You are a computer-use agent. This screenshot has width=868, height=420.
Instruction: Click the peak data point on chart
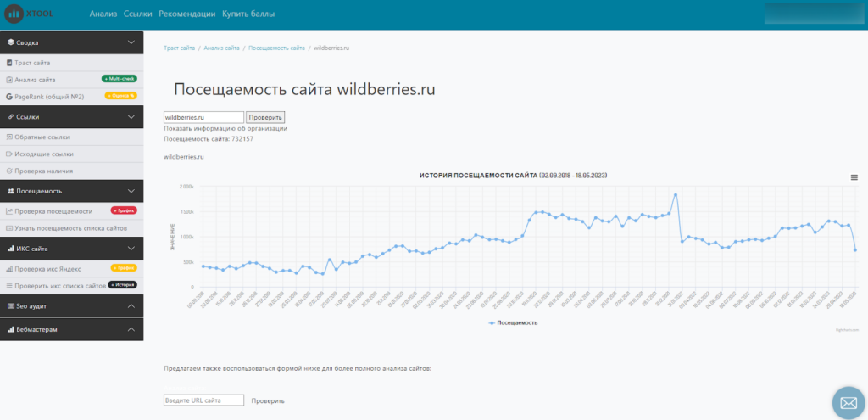point(676,195)
